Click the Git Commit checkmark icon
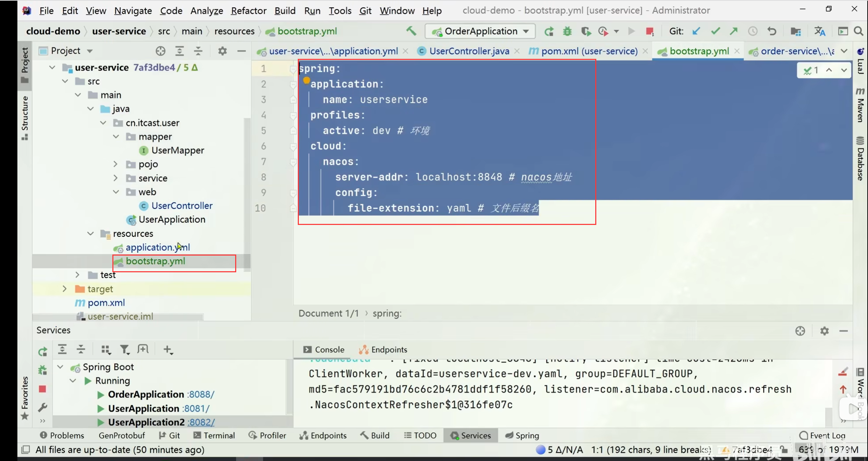This screenshot has width=868, height=461. (x=715, y=31)
